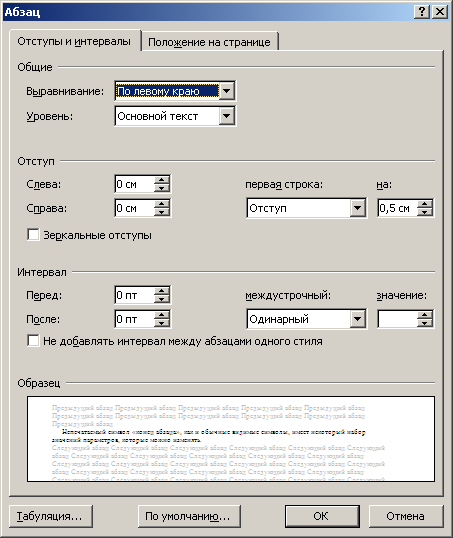Check Не добавлять интервал между абзацами
The width and height of the screenshot is (453, 538).
pyautogui.click(x=33, y=341)
